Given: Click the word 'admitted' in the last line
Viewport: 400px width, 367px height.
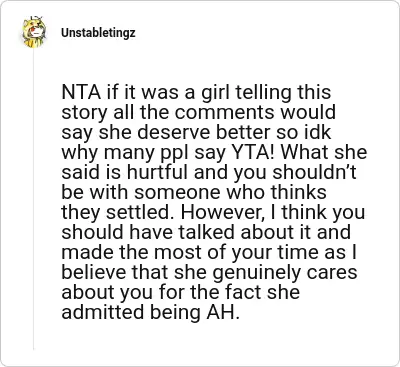Looking at the screenshot, I should point(103,312).
